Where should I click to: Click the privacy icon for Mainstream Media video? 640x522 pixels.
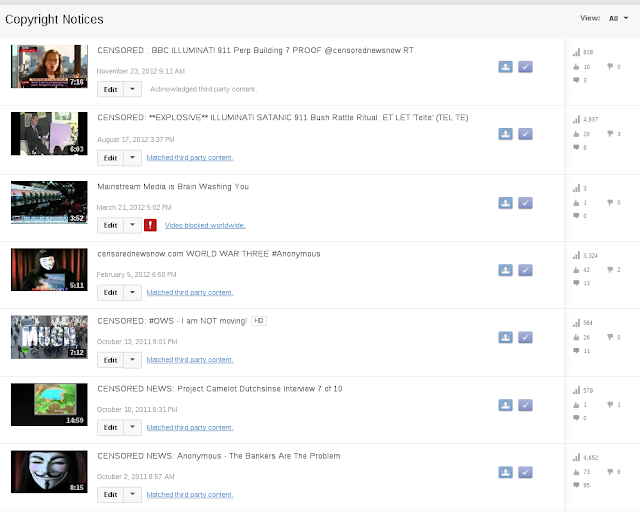505,203
